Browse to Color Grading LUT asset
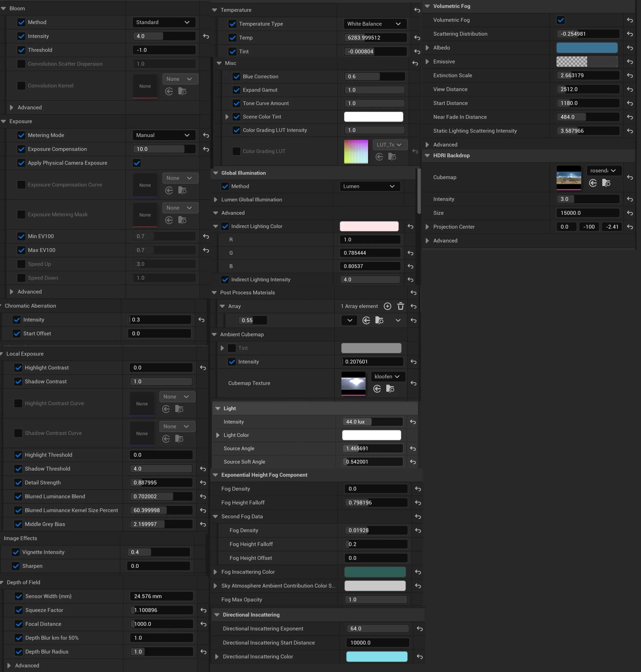 (392, 157)
